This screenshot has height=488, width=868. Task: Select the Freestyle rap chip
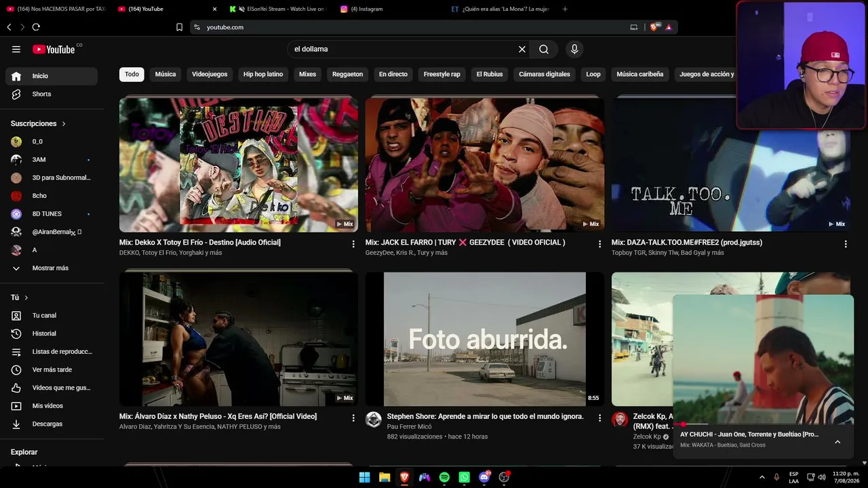442,75
